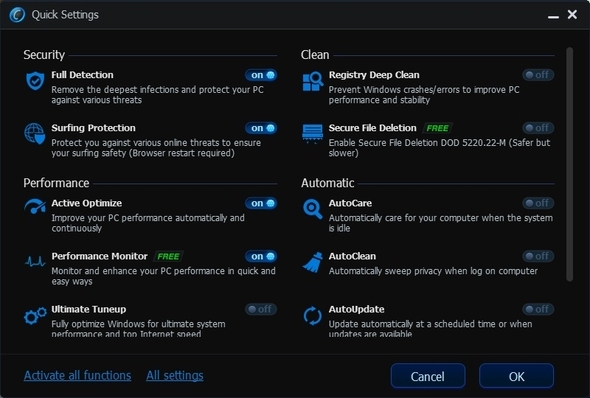Click the vertical scrollbar thumb
The width and height of the screenshot is (590, 398).
tap(570, 164)
